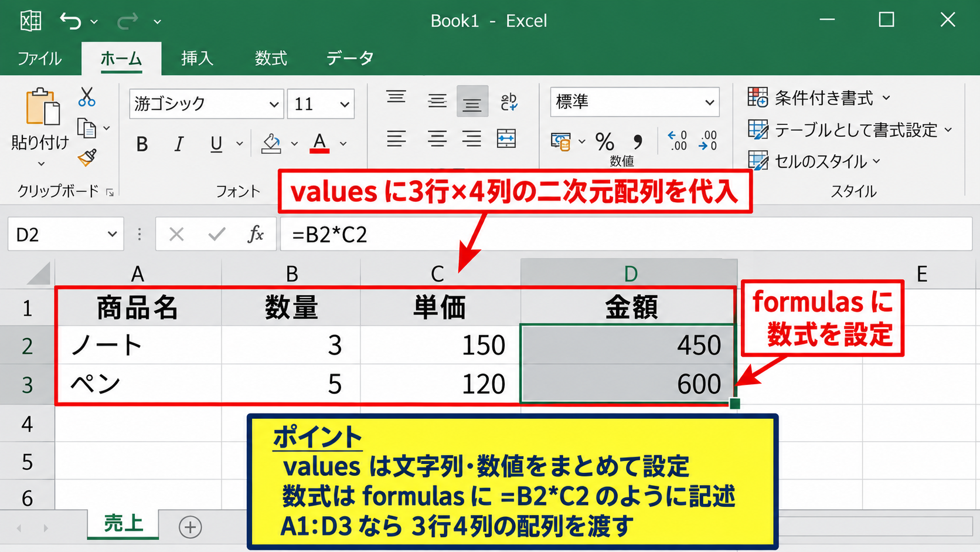The image size is (980, 552).
Task: Click the formula bar showing =B2*C2
Action: tap(626, 235)
